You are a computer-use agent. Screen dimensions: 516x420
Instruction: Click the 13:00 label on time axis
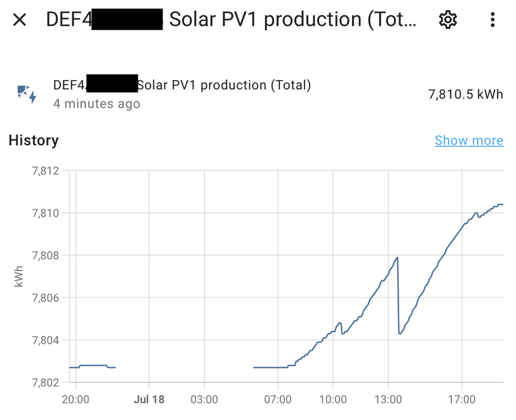point(389,400)
